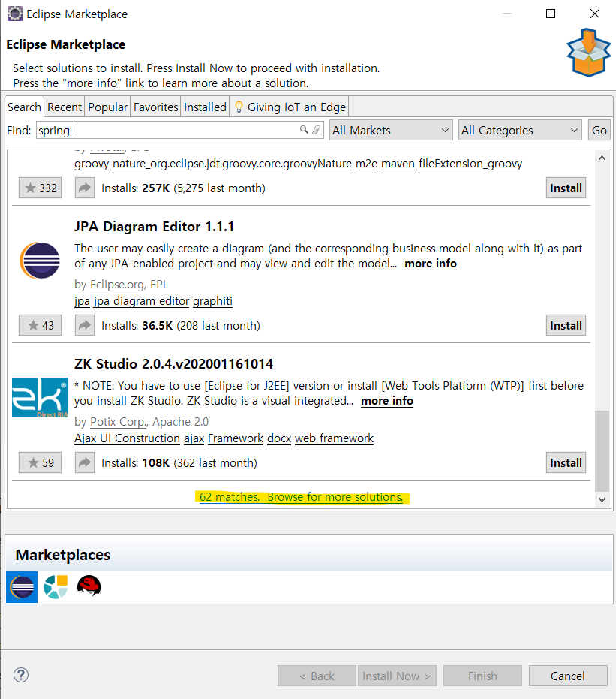The height and width of the screenshot is (699, 616).
Task: Click the fileExtension_groovy tag link
Action: pos(470,164)
